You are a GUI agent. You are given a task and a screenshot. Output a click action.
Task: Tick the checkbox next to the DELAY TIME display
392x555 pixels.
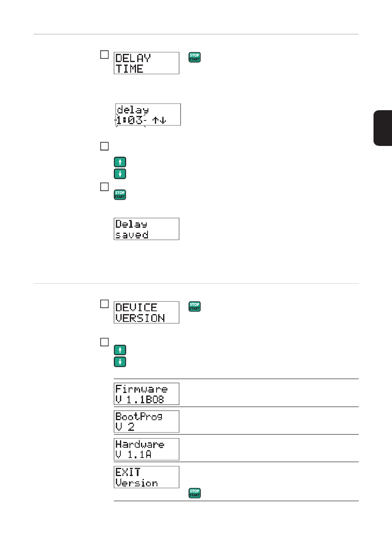pos(105,55)
